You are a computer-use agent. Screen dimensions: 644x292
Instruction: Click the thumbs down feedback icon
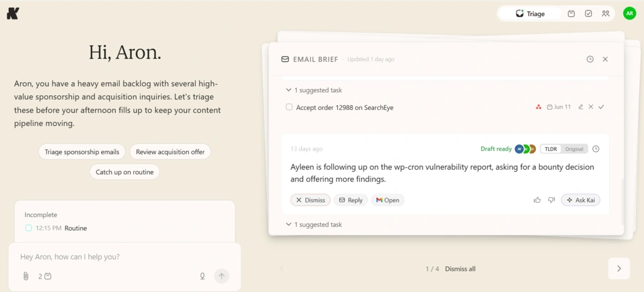coord(551,200)
